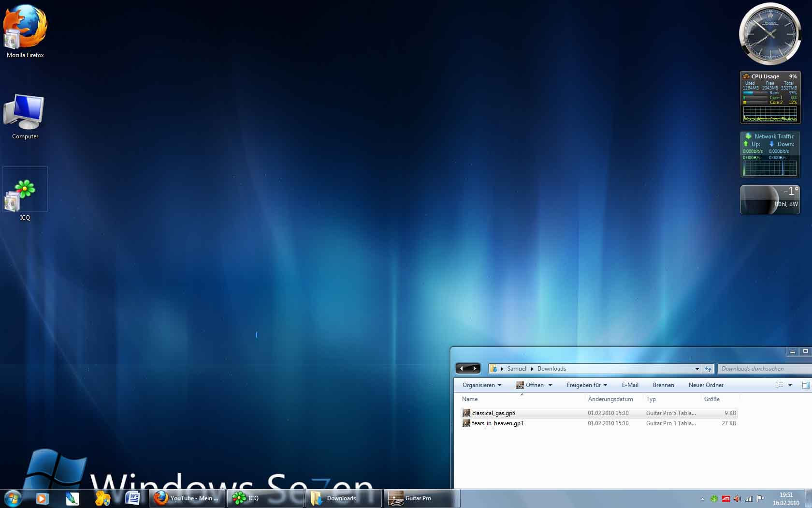
Task: Click the Brennen toolbar button
Action: click(663, 385)
